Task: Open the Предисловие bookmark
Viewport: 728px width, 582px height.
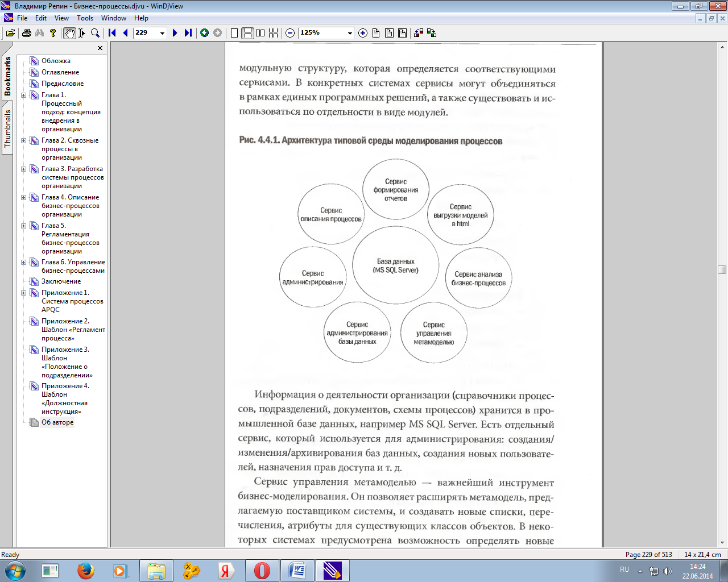Action: point(63,84)
